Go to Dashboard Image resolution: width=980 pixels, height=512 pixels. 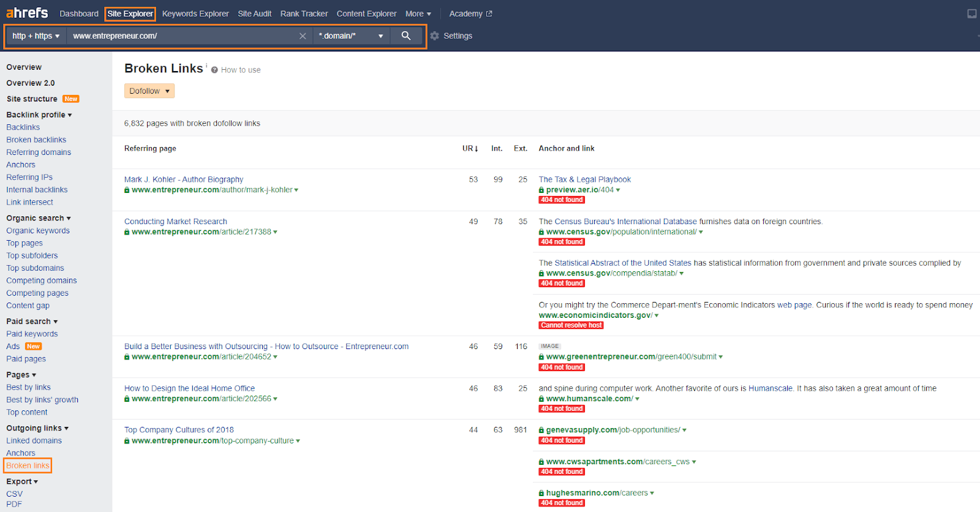(79, 13)
